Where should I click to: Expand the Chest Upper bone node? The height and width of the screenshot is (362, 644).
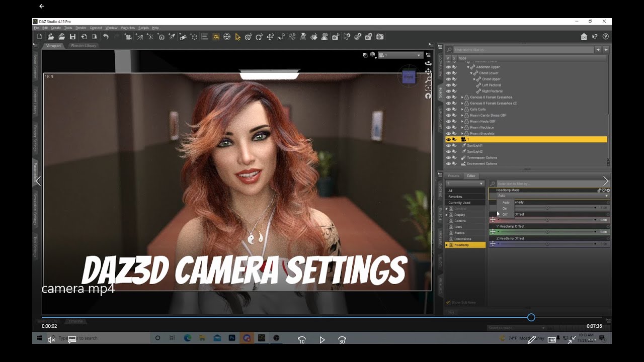(x=474, y=79)
